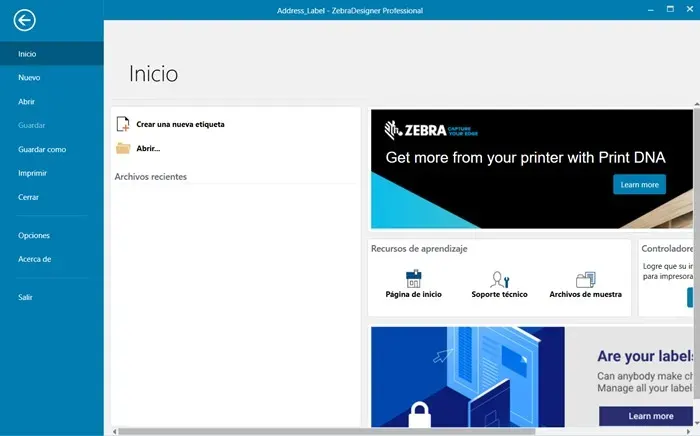Close the ZebraDesigner window
Viewport: 700px width, 436px height.
click(x=690, y=9)
